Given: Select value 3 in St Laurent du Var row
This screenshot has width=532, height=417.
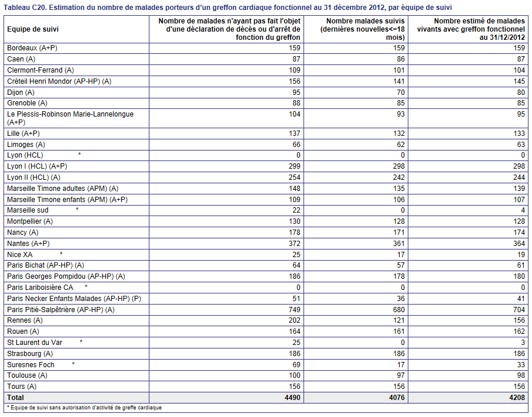Looking at the screenshot, I should click(x=523, y=343).
